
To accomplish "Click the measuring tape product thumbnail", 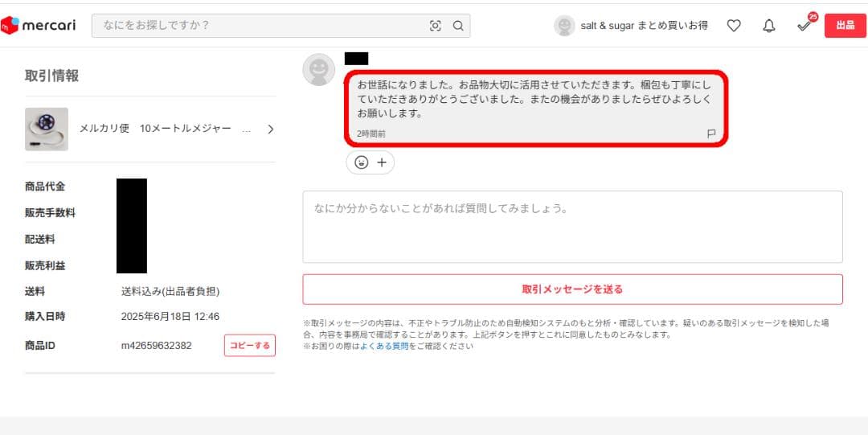I will pyautogui.click(x=47, y=129).
